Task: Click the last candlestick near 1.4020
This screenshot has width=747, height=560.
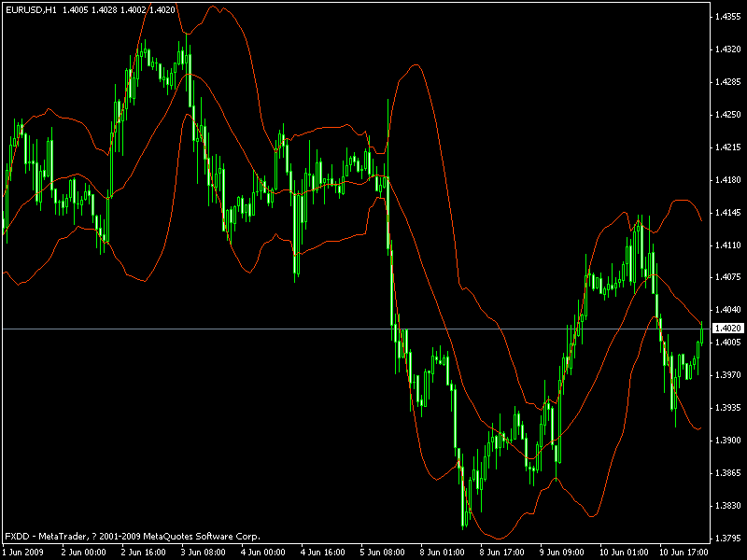Action: point(701,333)
